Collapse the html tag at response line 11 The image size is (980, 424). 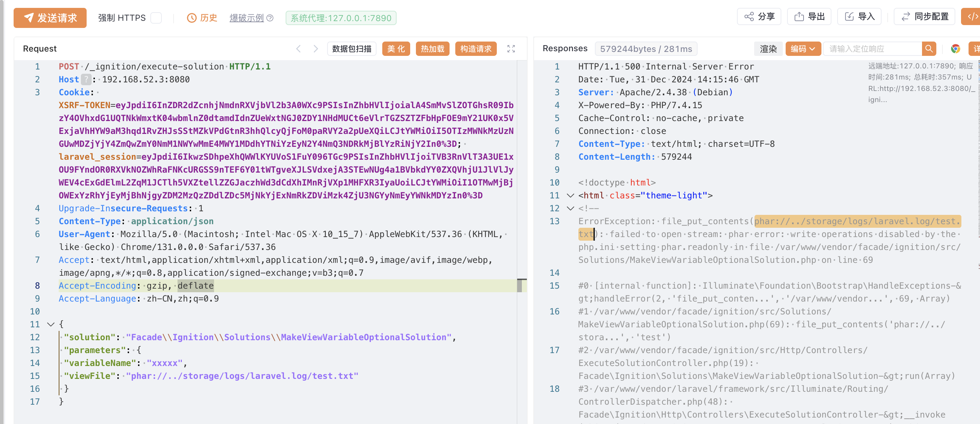tap(570, 196)
